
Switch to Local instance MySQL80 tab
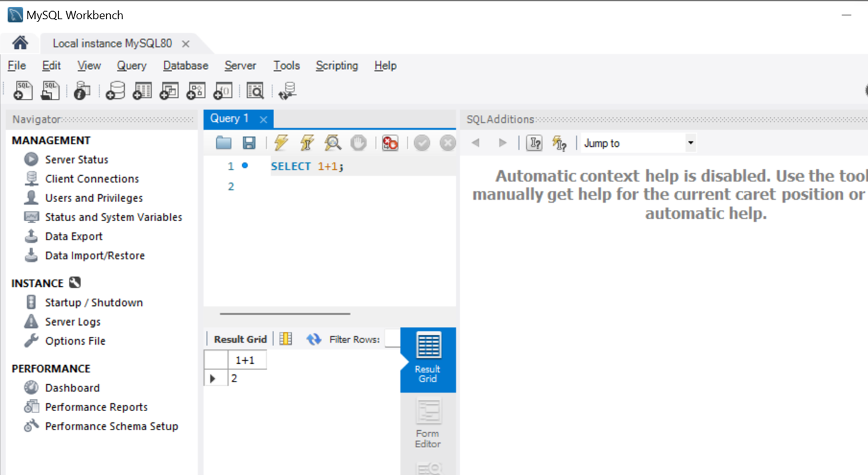click(x=112, y=44)
